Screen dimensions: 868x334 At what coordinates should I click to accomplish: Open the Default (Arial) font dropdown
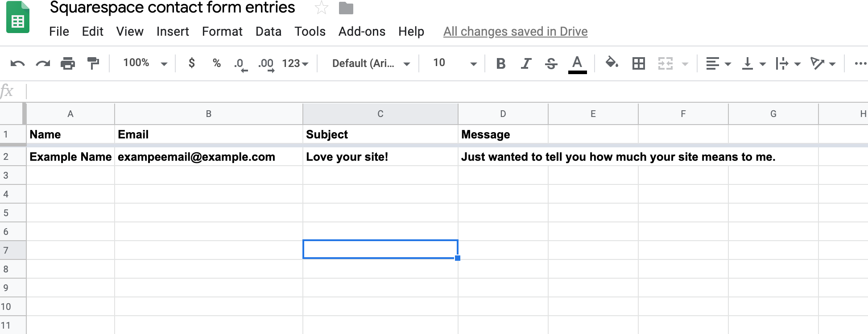[370, 63]
